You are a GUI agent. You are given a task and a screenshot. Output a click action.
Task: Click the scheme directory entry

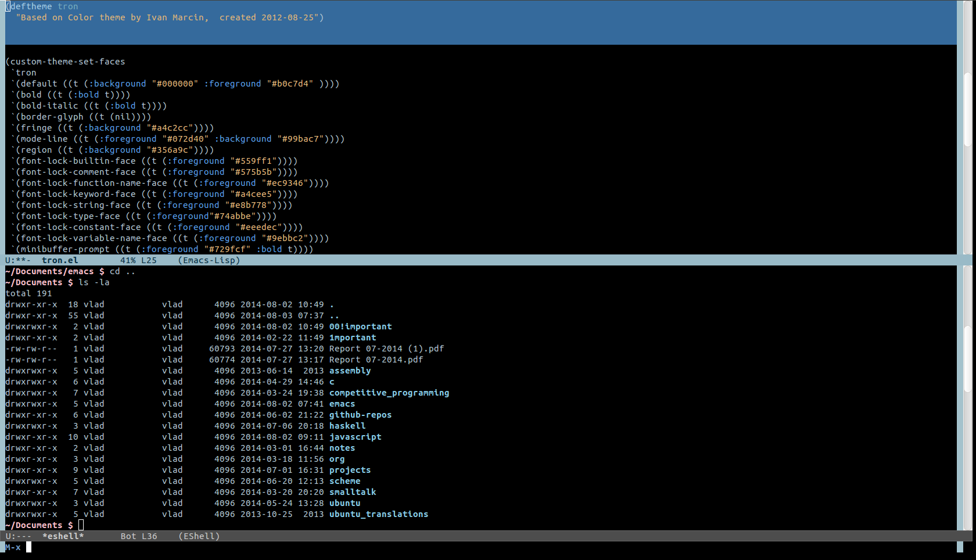pos(345,481)
